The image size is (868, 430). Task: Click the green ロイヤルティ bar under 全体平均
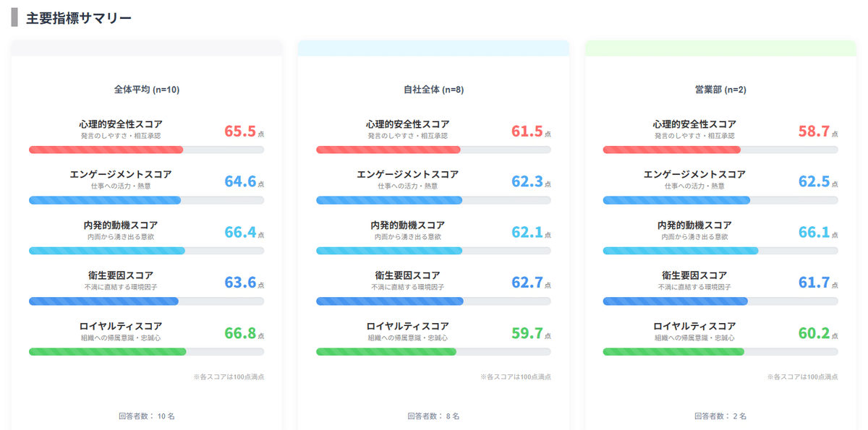click(x=108, y=352)
